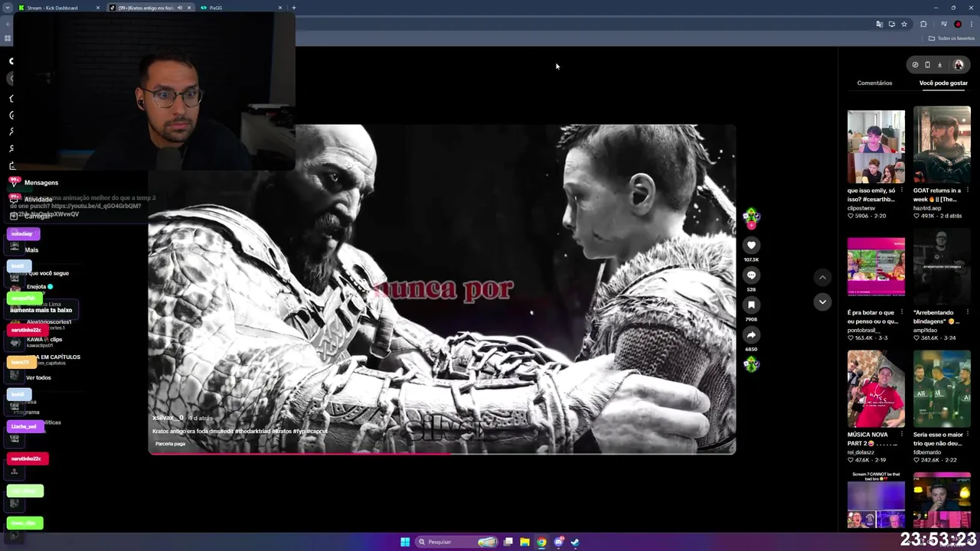Go to the next video with down chevron
The height and width of the screenshot is (551, 980).
point(822,302)
